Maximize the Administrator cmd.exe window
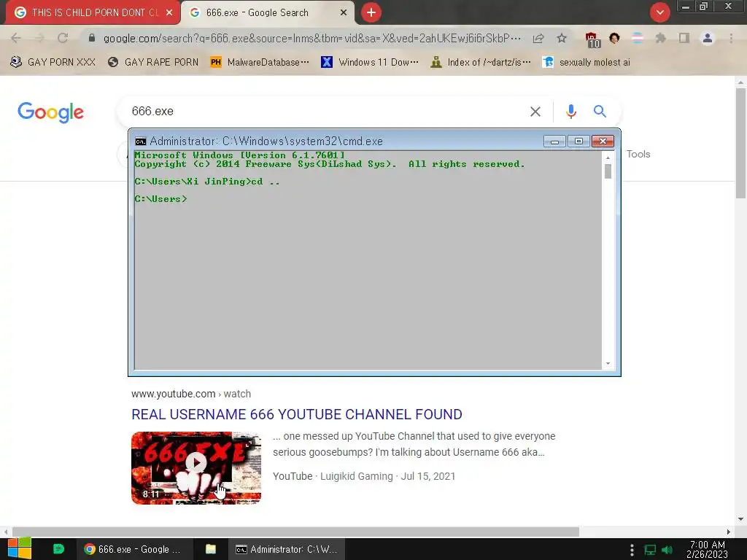The width and height of the screenshot is (747, 560). click(x=578, y=141)
